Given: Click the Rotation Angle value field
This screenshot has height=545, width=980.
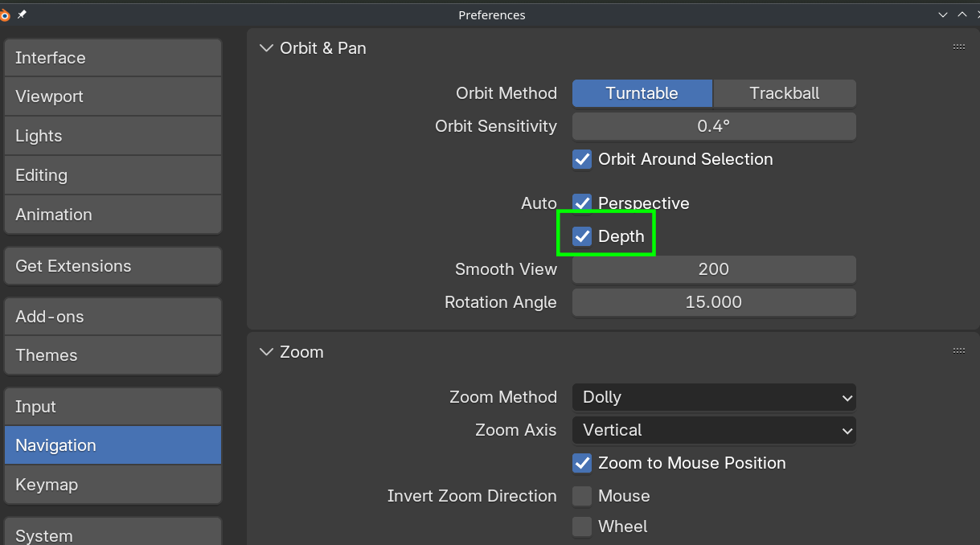Looking at the screenshot, I should coord(713,302).
